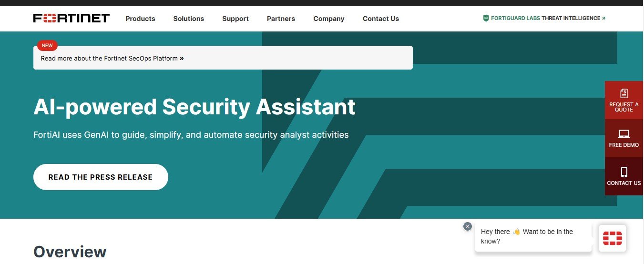Image resolution: width=644 pixels, height=264 pixels.
Task: Click the red NEW badge
Action: (x=47, y=46)
